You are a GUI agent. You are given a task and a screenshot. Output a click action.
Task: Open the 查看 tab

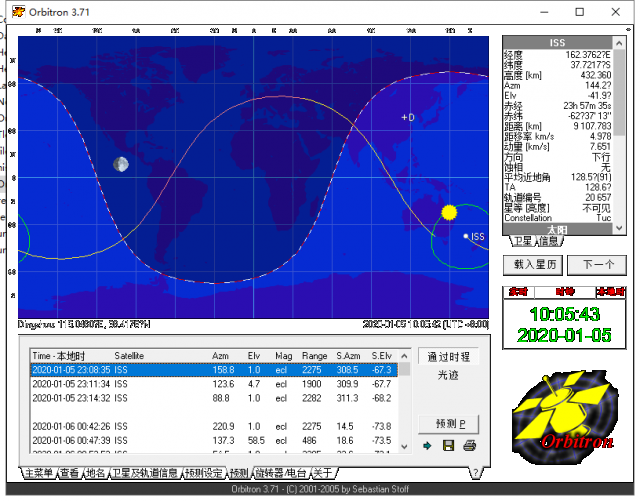click(70, 473)
